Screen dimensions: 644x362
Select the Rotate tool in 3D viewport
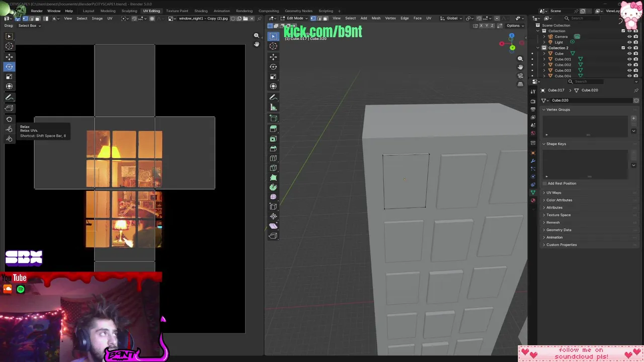[273, 67]
